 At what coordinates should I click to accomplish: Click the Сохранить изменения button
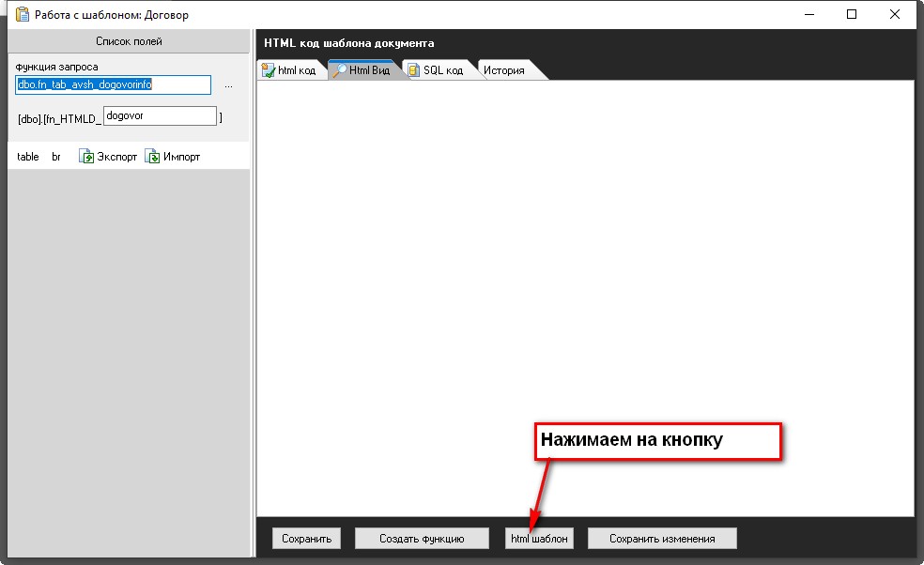point(662,539)
